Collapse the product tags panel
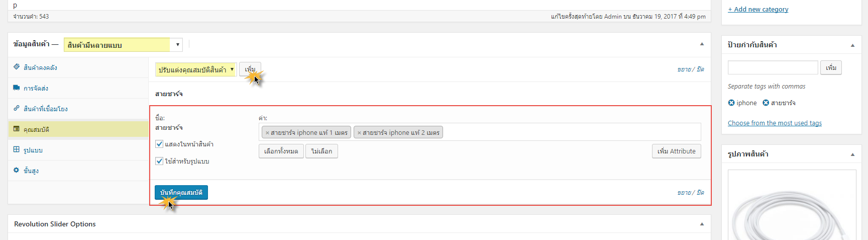 [x=852, y=45]
